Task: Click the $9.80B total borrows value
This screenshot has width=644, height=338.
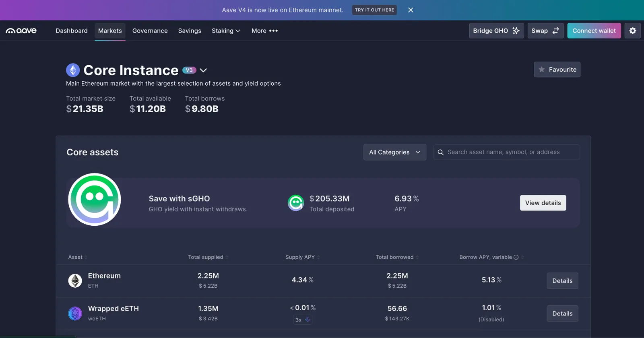Action: click(x=202, y=109)
